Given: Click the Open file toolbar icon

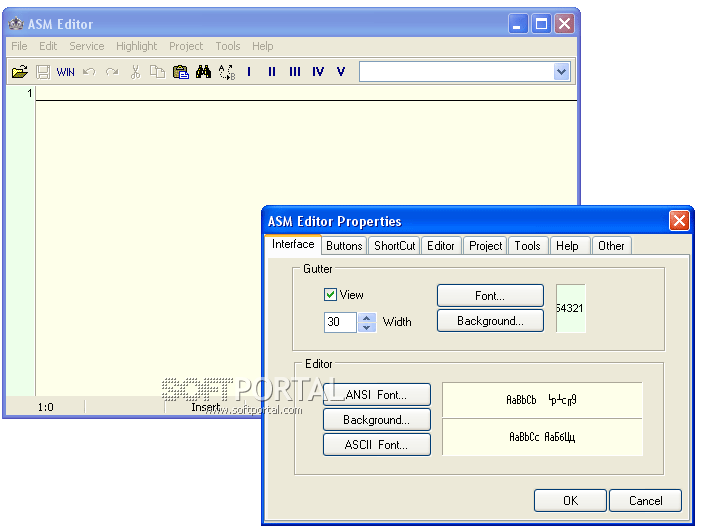Looking at the screenshot, I should pyautogui.click(x=20, y=72).
